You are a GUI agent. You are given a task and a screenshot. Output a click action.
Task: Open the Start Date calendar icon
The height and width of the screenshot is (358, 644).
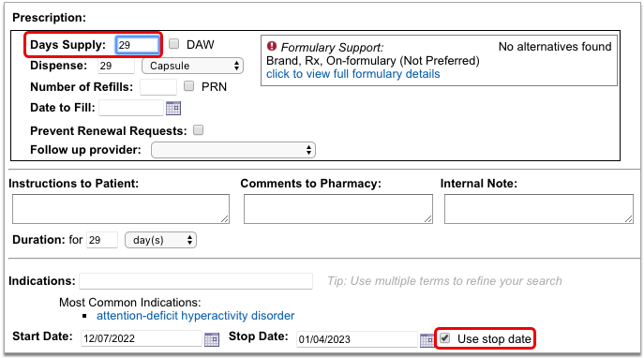coord(212,339)
